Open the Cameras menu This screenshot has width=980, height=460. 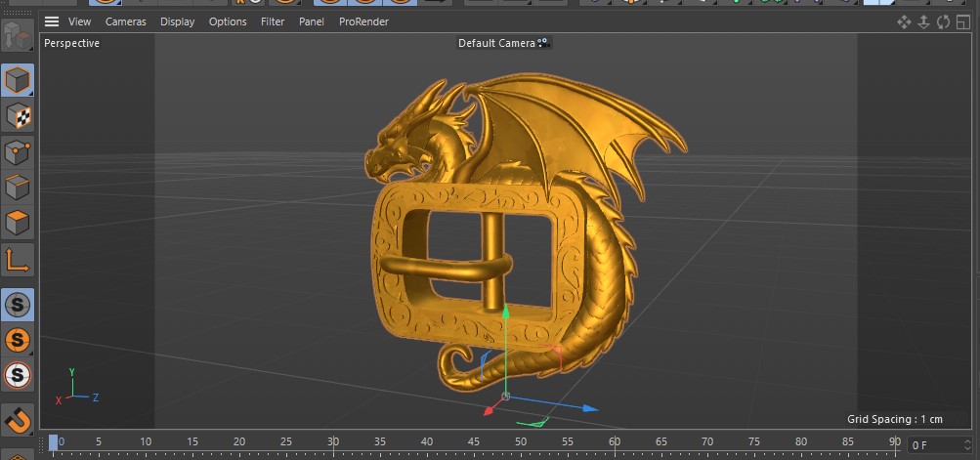pos(125,21)
